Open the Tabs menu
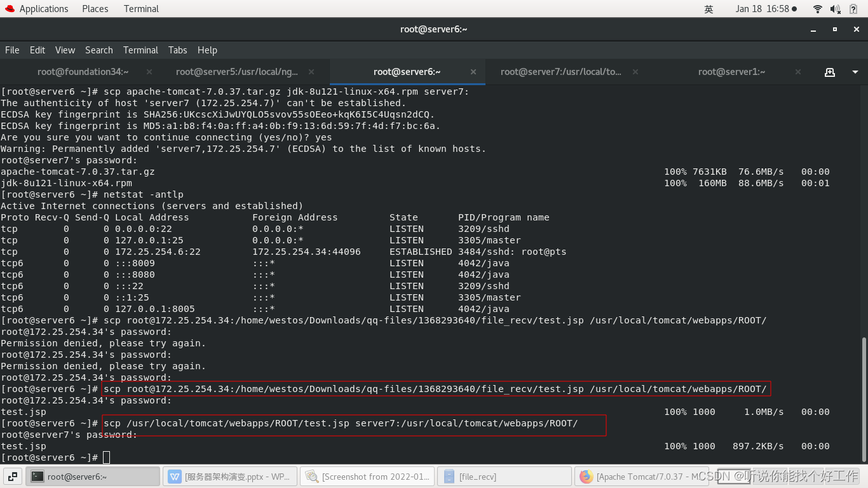The width and height of the screenshot is (868, 488). pyautogui.click(x=177, y=50)
